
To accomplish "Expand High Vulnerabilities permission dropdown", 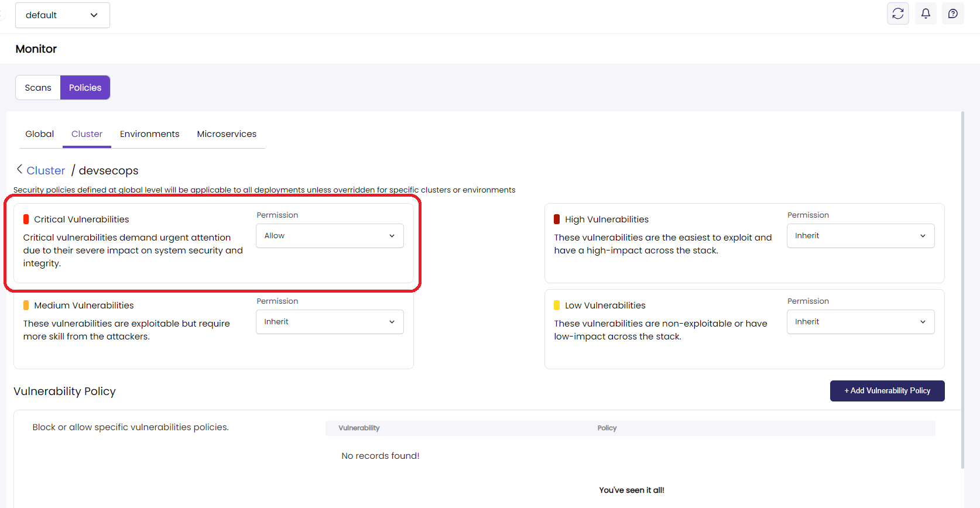I will [860, 236].
